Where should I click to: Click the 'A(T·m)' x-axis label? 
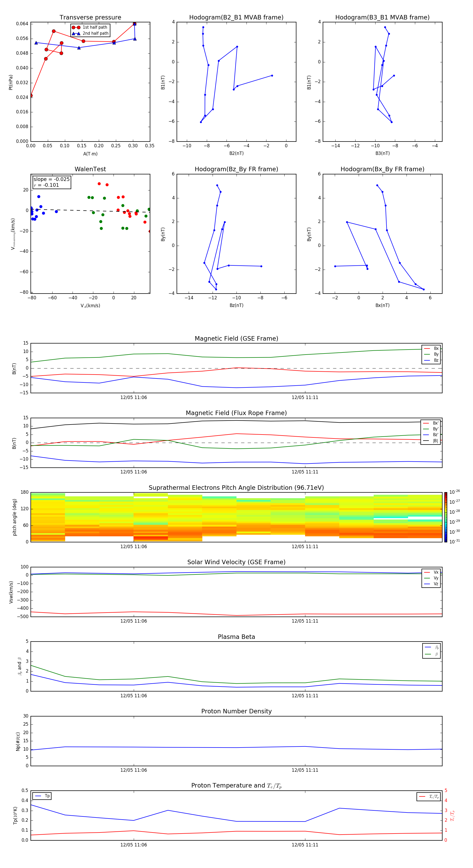[90, 154]
